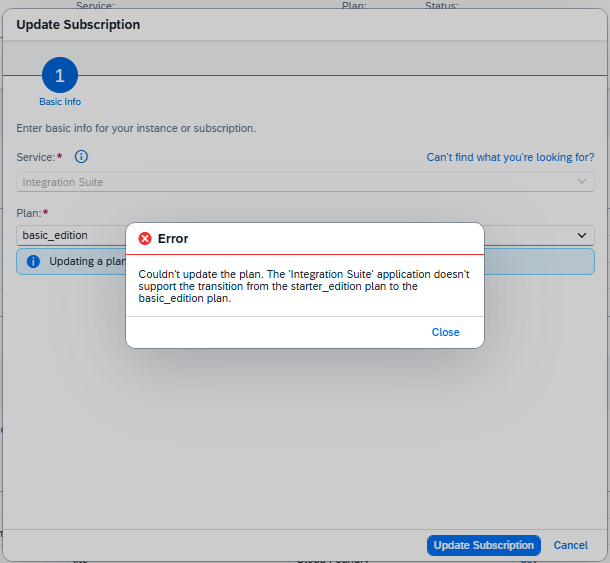Expand the Plan dropdown arrow
Viewport: 610px width, 563px height.
(582, 235)
